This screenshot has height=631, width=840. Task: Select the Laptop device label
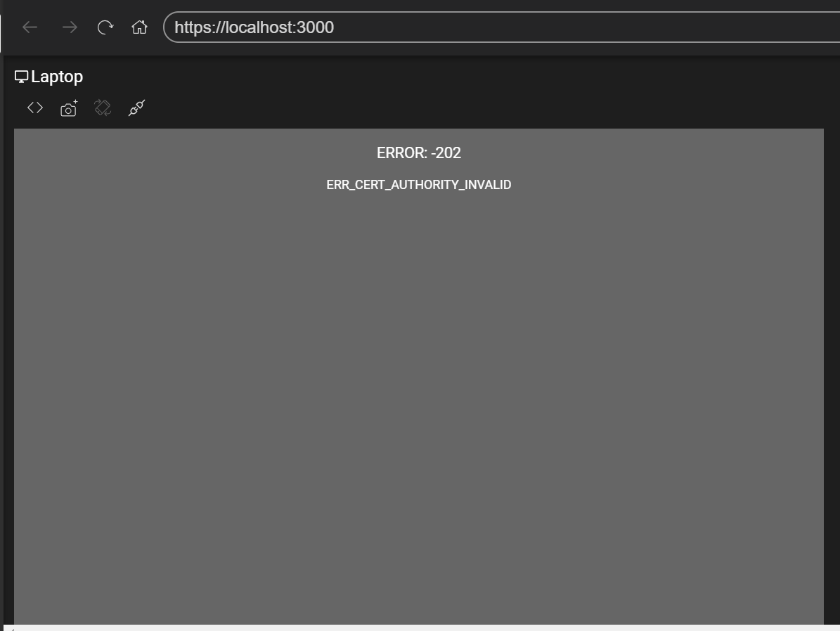pos(57,77)
